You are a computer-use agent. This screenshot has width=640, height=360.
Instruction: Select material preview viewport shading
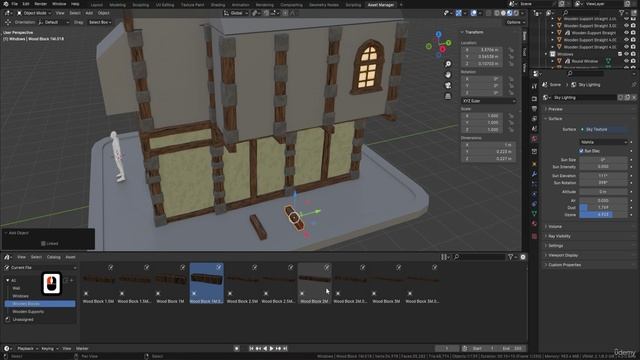(x=509, y=13)
